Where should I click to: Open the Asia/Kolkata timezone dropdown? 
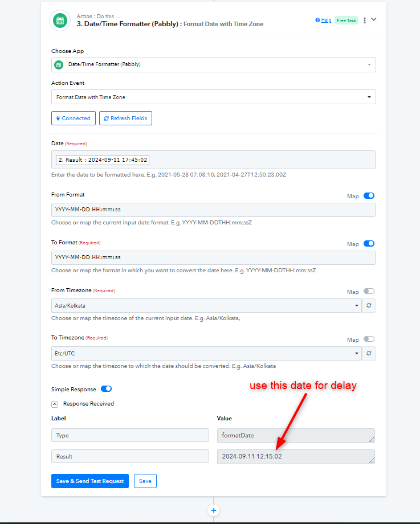coord(206,305)
